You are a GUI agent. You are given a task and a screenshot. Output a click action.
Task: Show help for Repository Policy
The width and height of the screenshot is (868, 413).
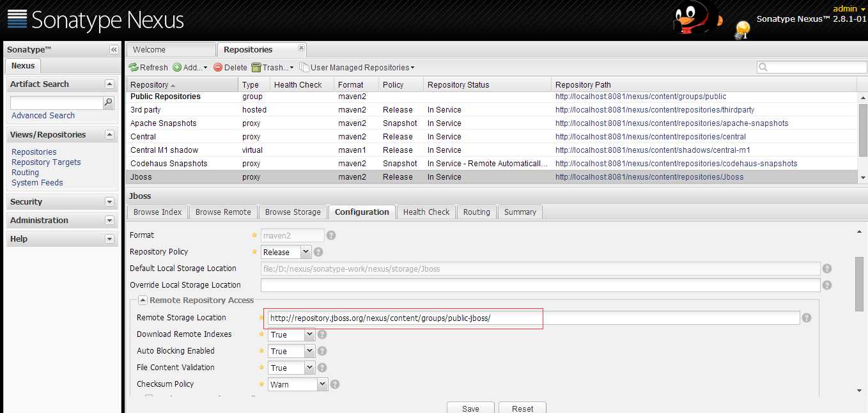point(318,252)
